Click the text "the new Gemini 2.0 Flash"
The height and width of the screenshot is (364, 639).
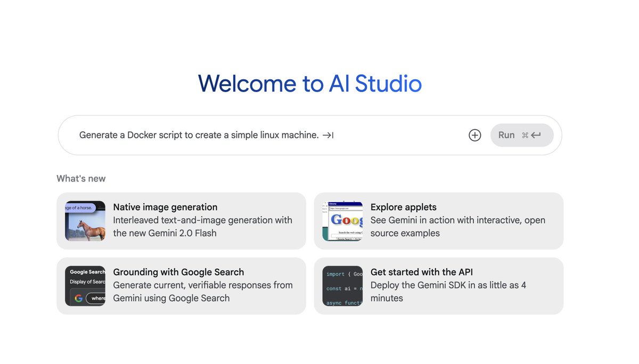coord(165,233)
